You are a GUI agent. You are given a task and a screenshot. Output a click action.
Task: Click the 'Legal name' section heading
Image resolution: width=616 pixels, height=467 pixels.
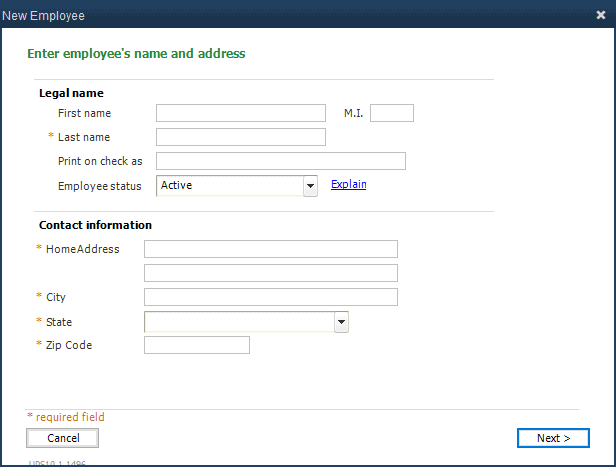tap(71, 93)
